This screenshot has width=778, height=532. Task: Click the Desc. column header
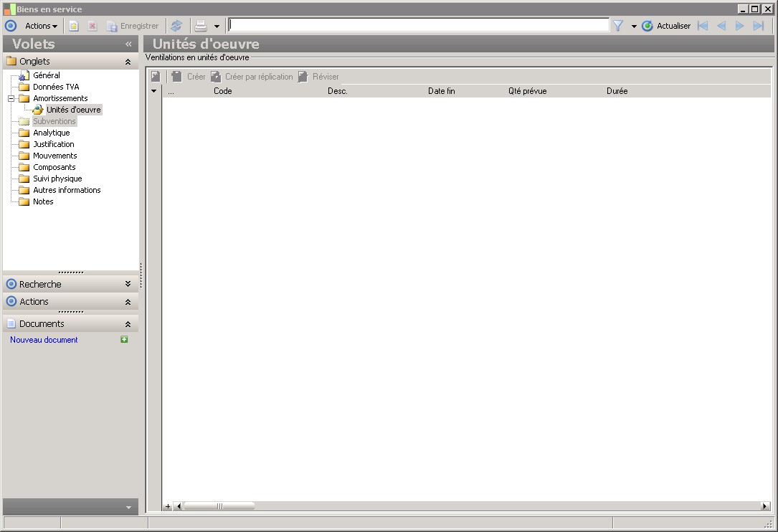[338, 91]
